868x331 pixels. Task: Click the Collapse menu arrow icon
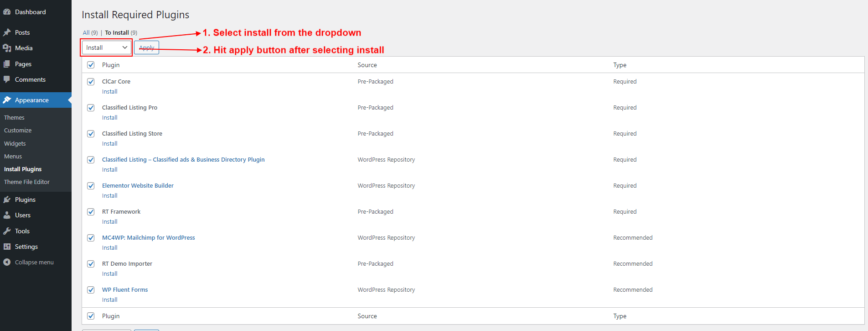pyautogui.click(x=7, y=262)
